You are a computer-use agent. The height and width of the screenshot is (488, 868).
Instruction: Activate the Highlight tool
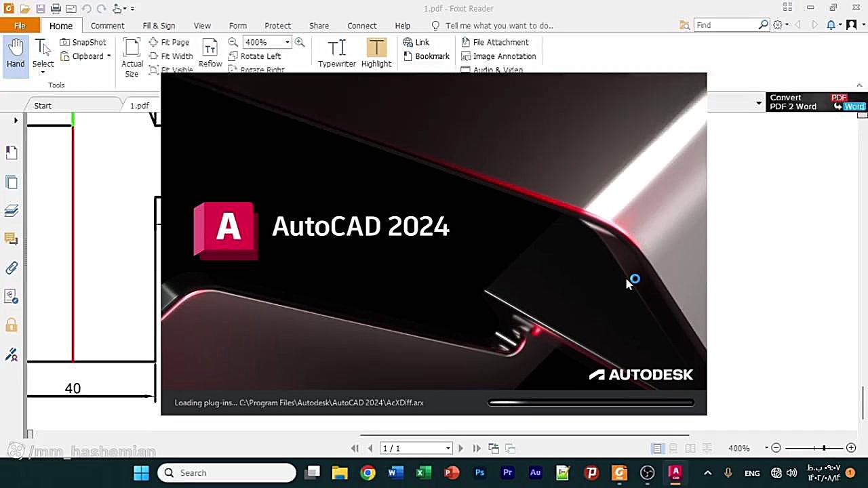point(376,49)
